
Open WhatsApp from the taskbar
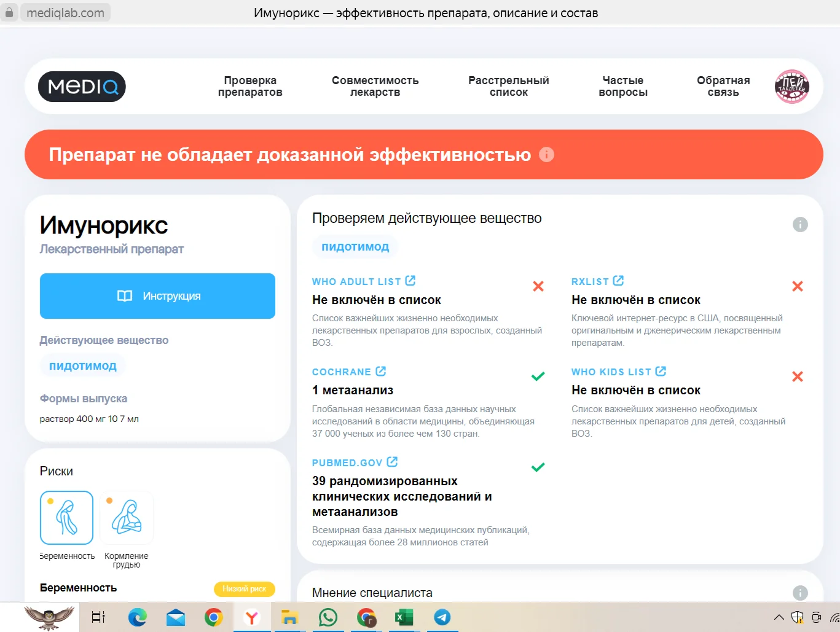(x=328, y=617)
